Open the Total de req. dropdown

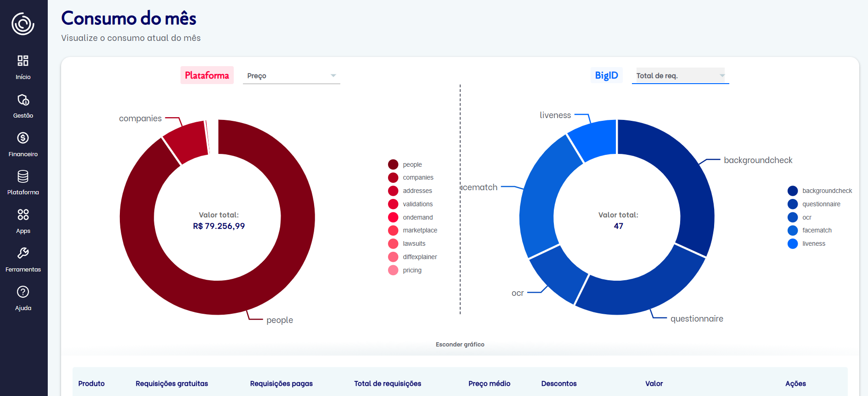click(680, 76)
